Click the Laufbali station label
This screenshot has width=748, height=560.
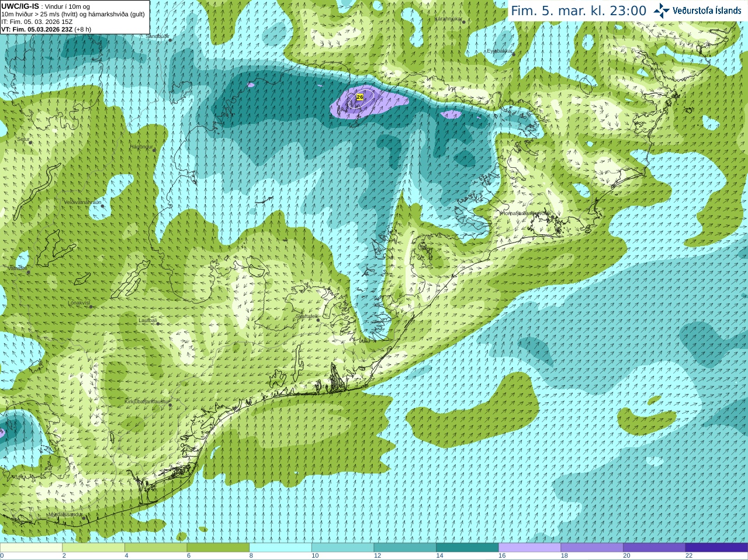pyautogui.click(x=148, y=320)
